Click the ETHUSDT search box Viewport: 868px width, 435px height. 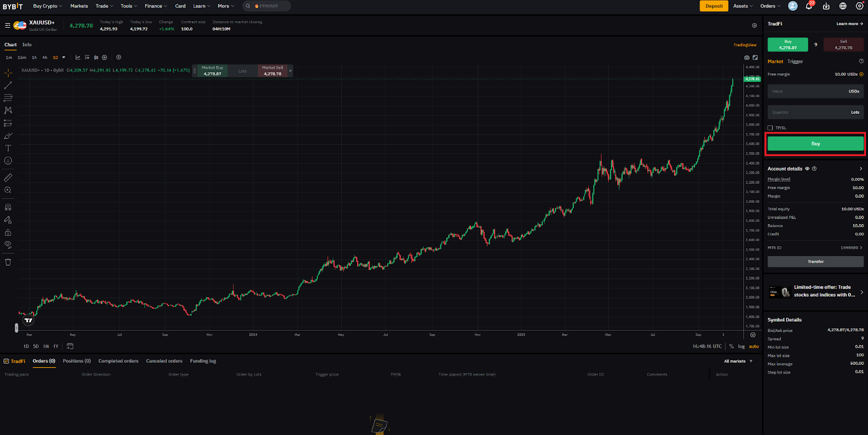tap(266, 6)
